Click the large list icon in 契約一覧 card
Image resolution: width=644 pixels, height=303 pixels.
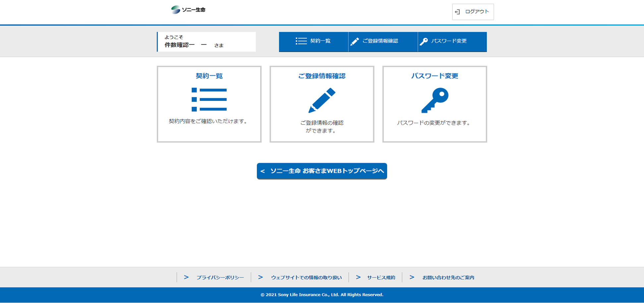point(209,100)
